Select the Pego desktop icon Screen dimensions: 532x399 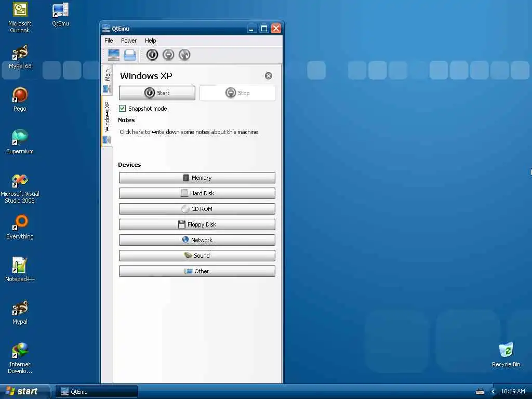(20, 99)
